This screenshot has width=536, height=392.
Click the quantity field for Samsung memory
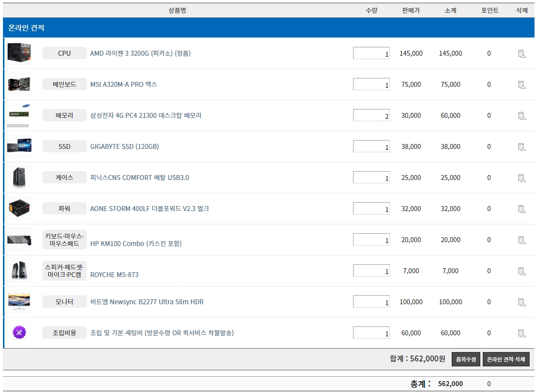click(371, 115)
